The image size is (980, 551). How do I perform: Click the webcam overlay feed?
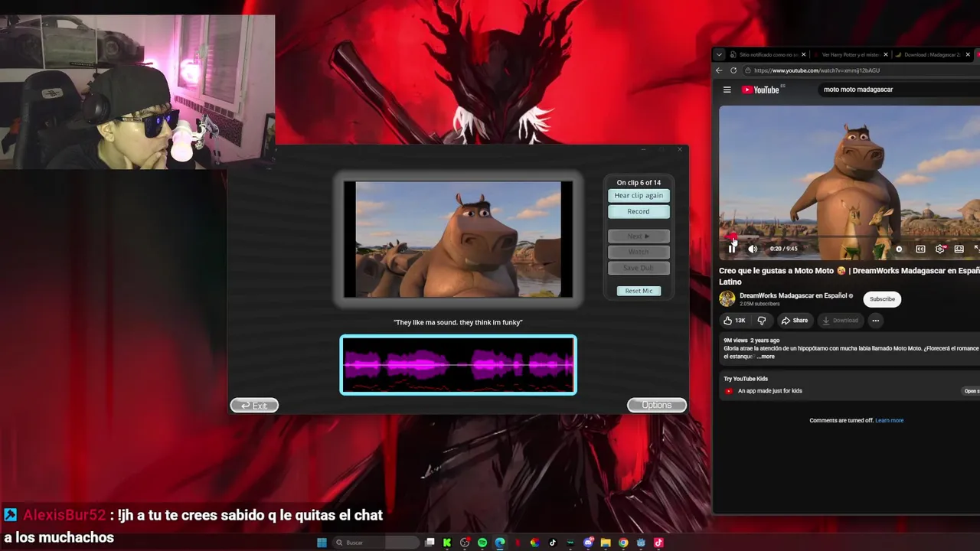pos(138,92)
